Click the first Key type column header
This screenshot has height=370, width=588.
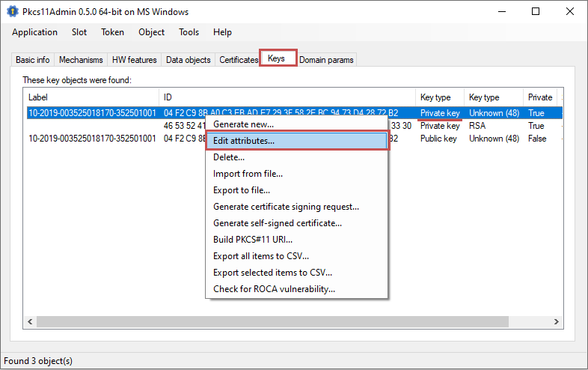(x=440, y=97)
